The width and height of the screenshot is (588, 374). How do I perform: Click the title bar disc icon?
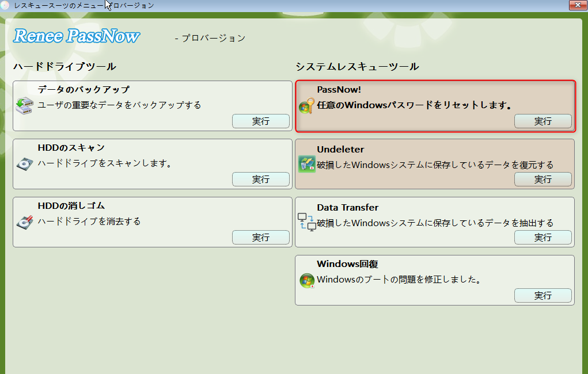pos(5,5)
